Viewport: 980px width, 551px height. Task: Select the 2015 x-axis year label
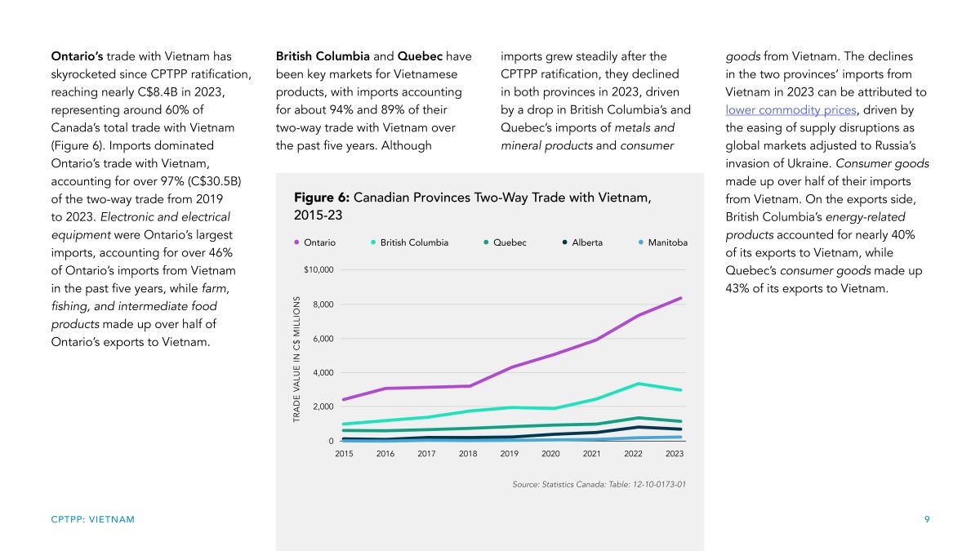[344, 453]
